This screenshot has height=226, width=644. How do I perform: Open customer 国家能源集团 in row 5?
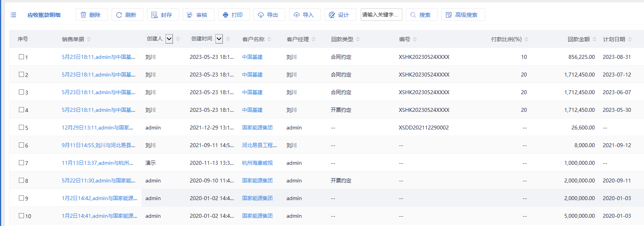(x=257, y=128)
